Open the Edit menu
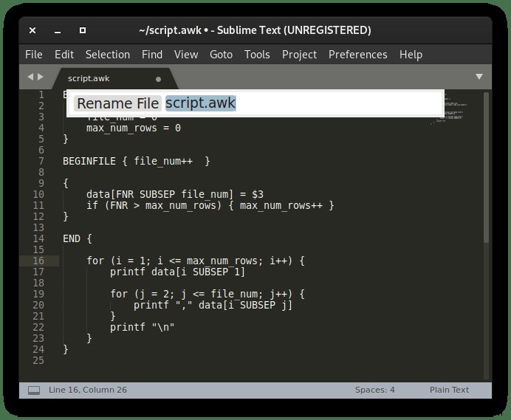The height and width of the screenshot is (420, 511). (64, 55)
